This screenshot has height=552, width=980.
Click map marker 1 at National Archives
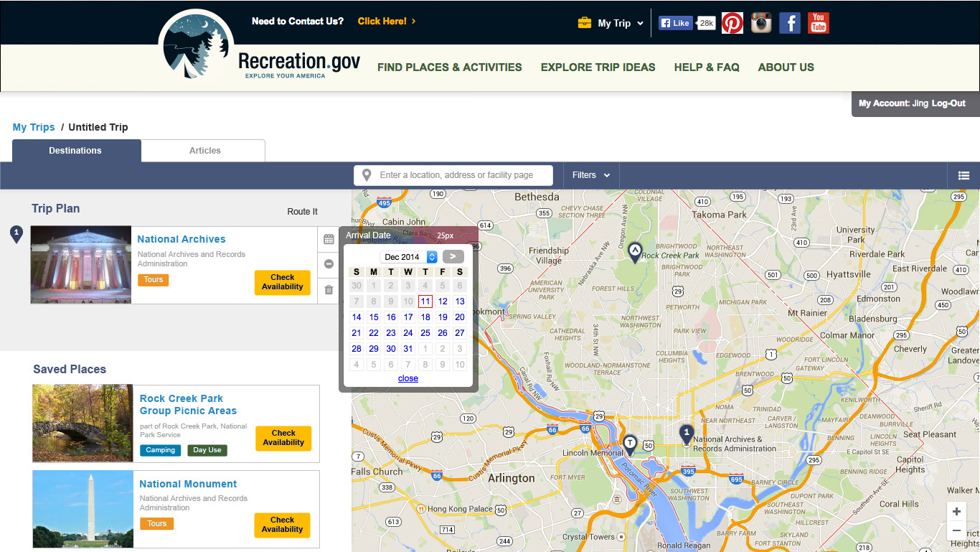pos(687,434)
